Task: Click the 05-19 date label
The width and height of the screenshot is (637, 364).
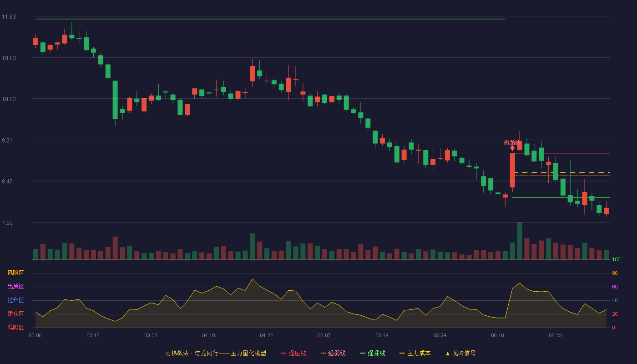Action: point(382,335)
